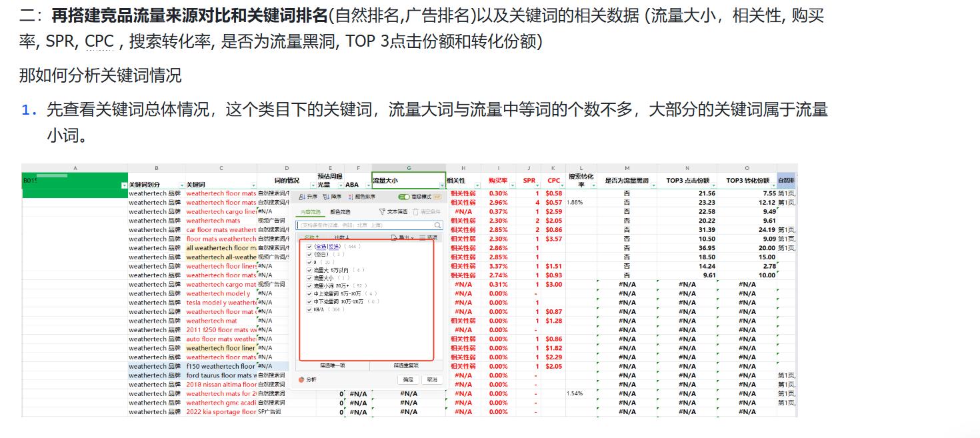Select the '2022 kia sportage floor' keyword cell

[221, 412]
